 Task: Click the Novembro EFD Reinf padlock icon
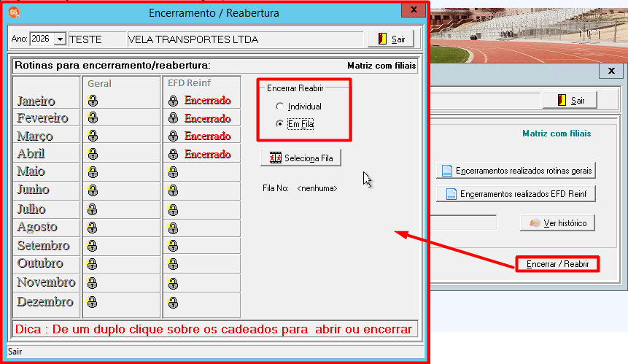click(x=173, y=284)
